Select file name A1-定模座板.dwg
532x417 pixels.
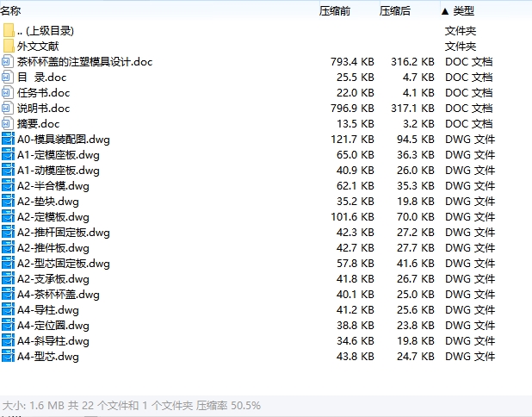[59, 155]
